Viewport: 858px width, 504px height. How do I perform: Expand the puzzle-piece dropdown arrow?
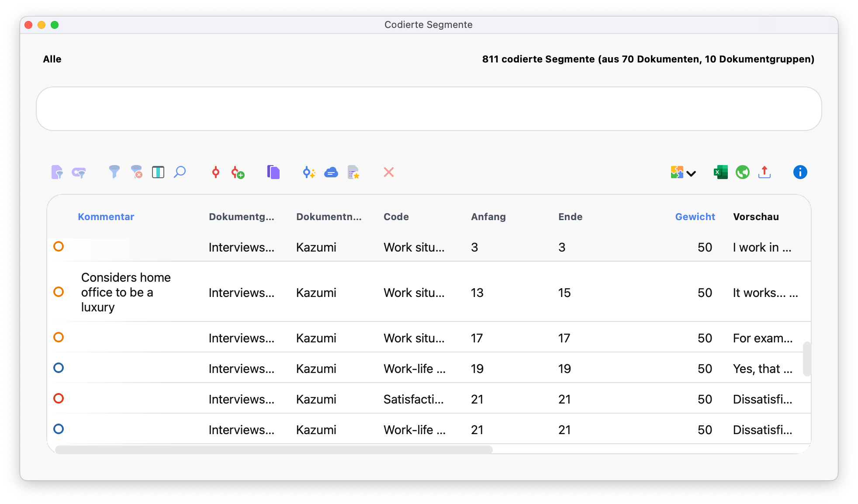[691, 173]
